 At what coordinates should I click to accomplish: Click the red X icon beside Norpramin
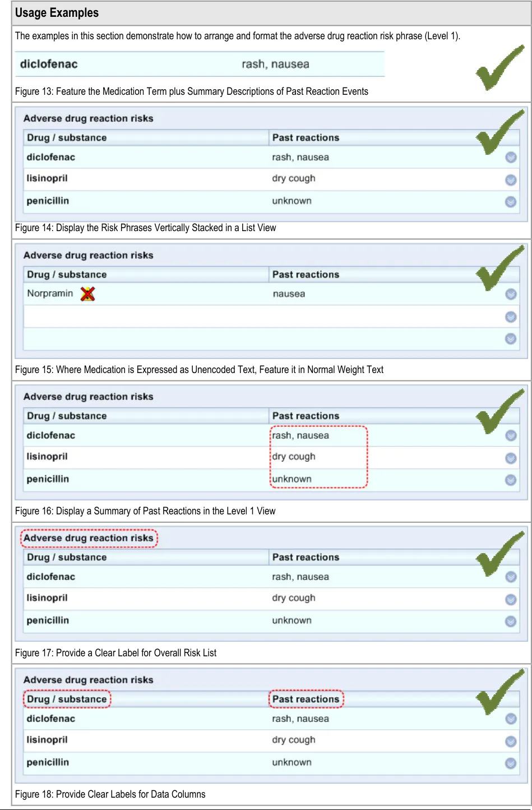pyautogui.click(x=87, y=293)
